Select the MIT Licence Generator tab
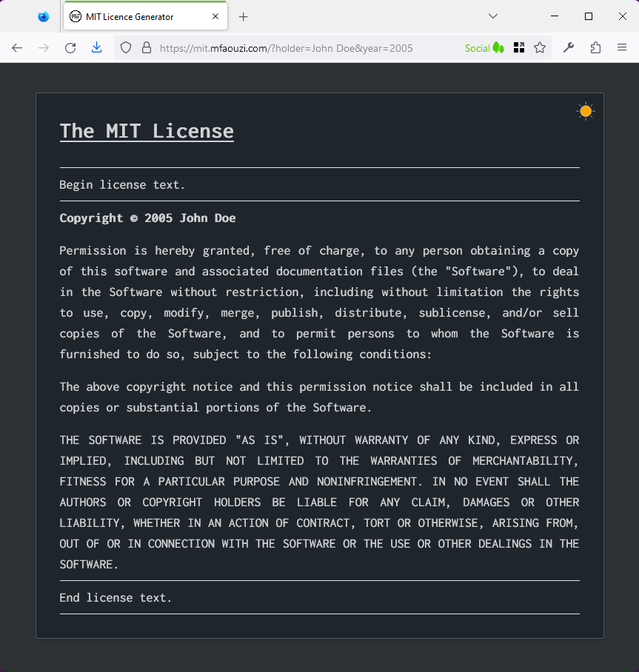Image resolution: width=639 pixels, height=672 pixels. [145, 16]
